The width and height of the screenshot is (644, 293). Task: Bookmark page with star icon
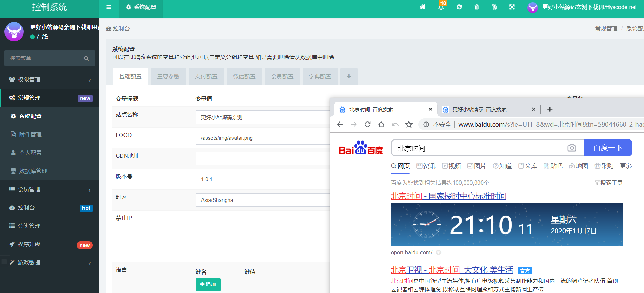409,124
